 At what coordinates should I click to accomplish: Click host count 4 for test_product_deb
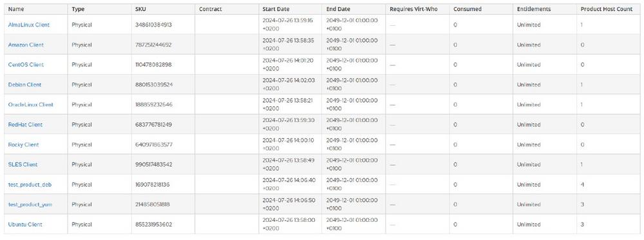tap(582, 185)
